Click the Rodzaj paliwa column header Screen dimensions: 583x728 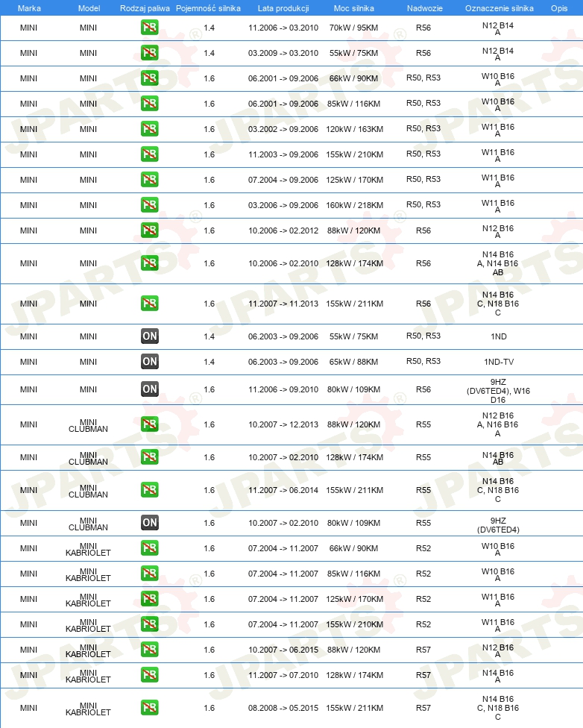pyautogui.click(x=145, y=8)
